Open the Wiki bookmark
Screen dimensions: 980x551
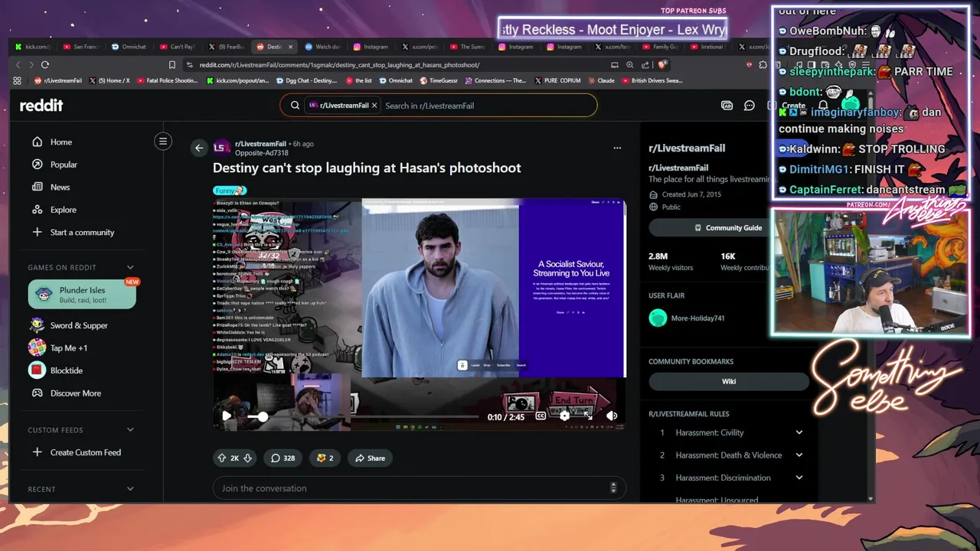pos(729,381)
